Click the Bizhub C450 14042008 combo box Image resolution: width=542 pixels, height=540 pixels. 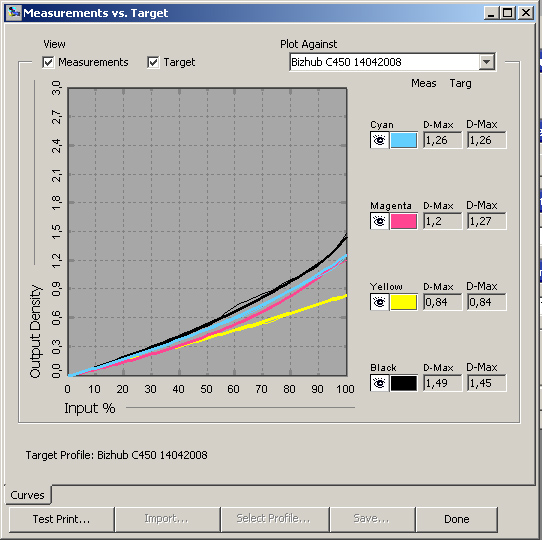(x=392, y=62)
